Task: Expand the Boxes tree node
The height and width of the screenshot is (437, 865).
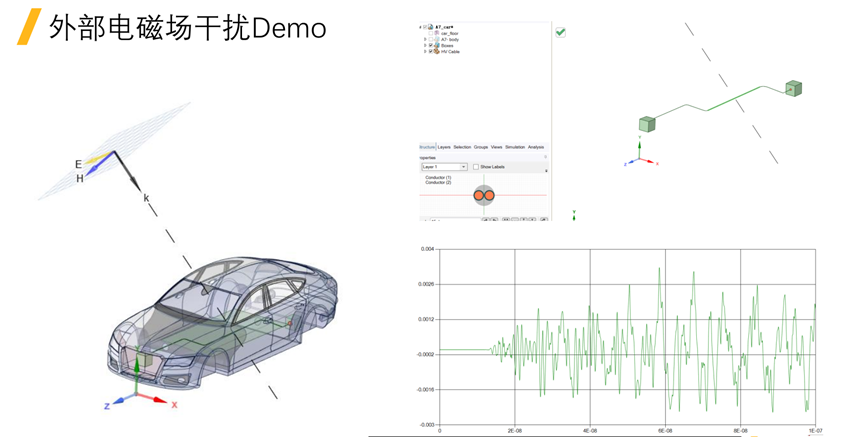Action: click(x=425, y=45)
